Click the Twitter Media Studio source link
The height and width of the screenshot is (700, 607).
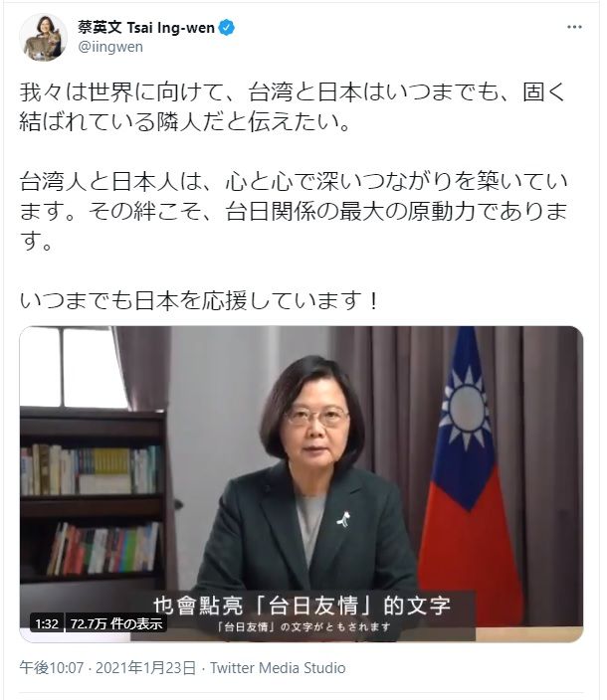coord(278,668)
